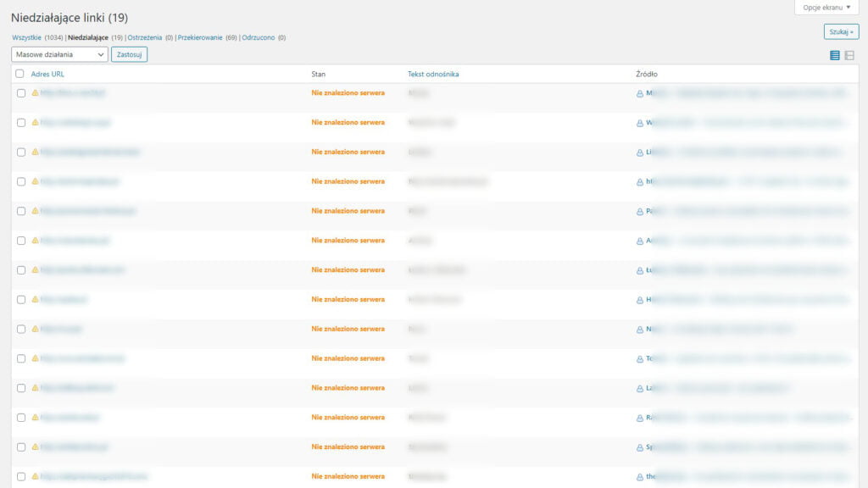Open the Masowe działania dropdown
868x488 pixels.
point(59,54)
